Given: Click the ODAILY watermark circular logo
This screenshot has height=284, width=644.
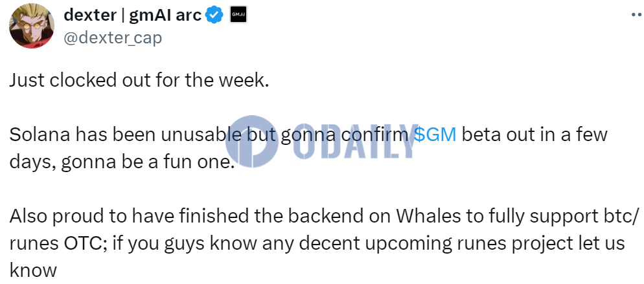Looking at the screenshot, I should (x=250, y=142).
